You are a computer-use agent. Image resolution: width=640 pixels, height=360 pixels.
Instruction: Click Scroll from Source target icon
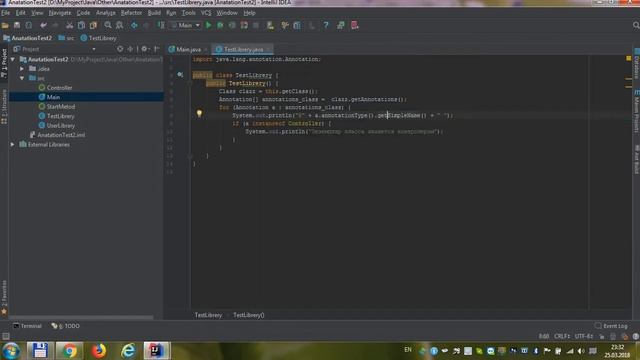pos(120,49)
